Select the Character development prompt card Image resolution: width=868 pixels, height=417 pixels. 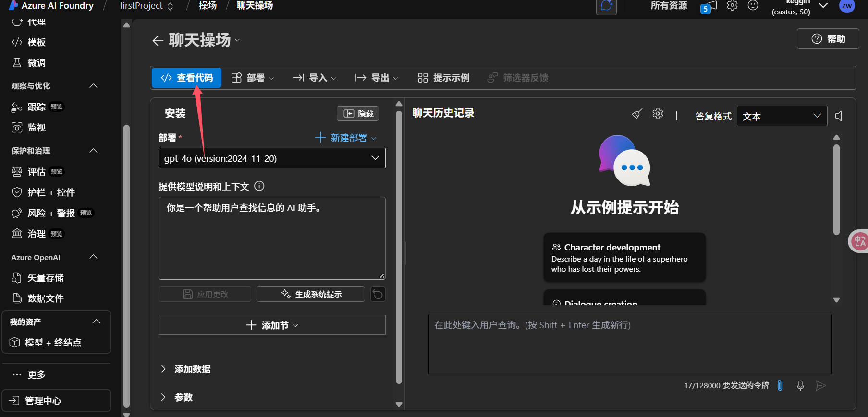coord(624,258)
